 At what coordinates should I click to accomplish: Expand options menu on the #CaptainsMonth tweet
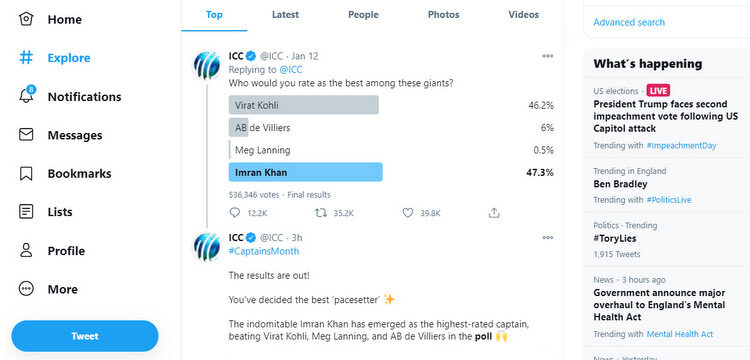(x=548, y=238)
